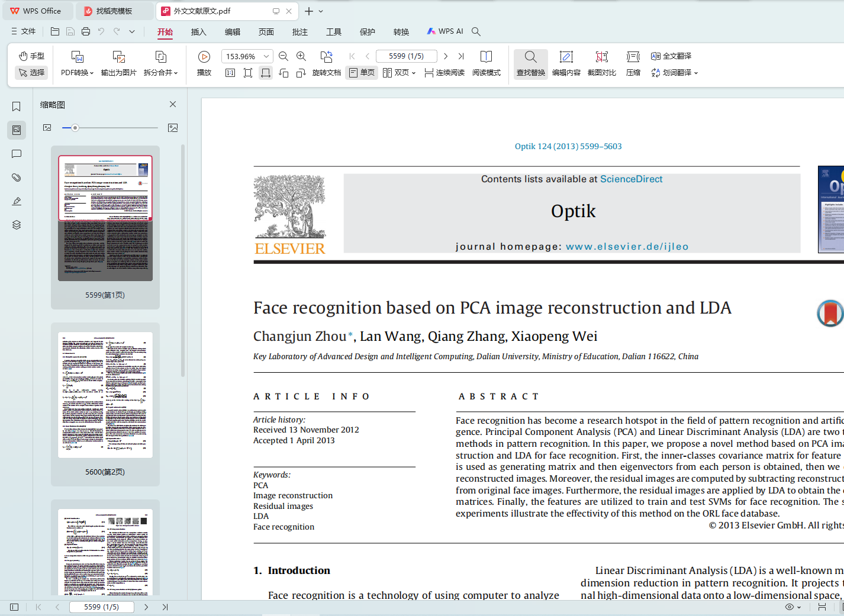Open the bookmark panel in left sidebar

(x=17, y=107)
